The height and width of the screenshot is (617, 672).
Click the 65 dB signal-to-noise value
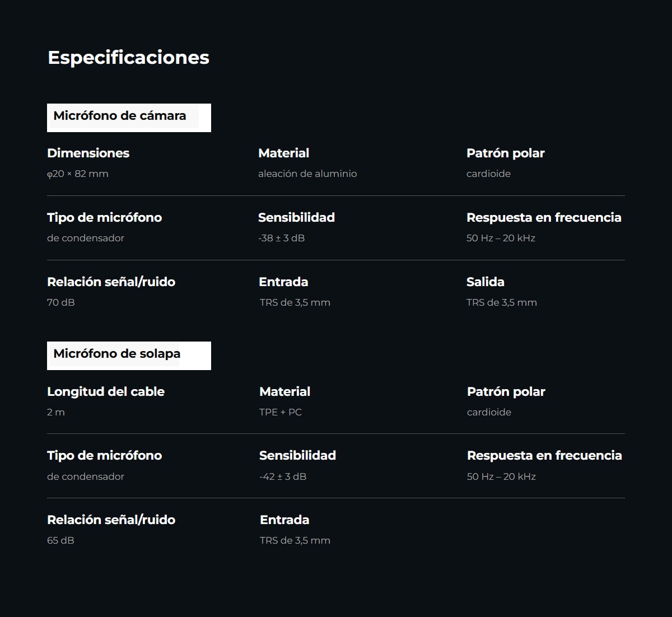60,540
